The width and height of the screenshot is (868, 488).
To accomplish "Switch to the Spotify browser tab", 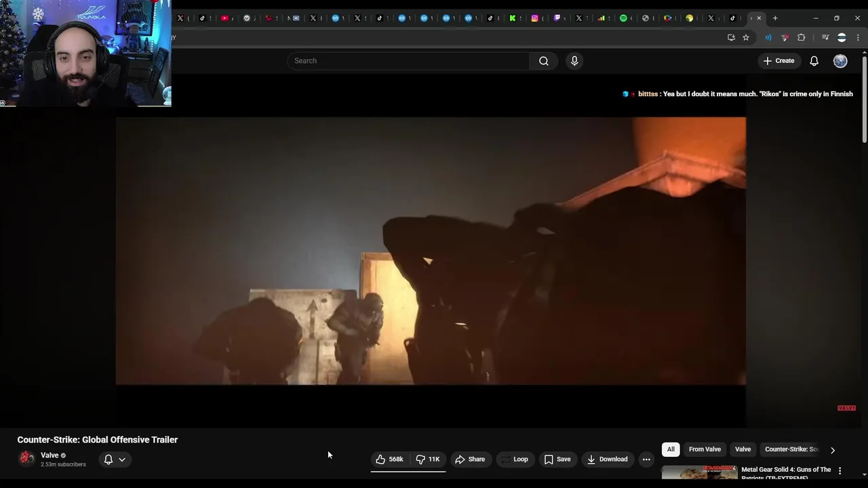I will click(x=623, y=18).
